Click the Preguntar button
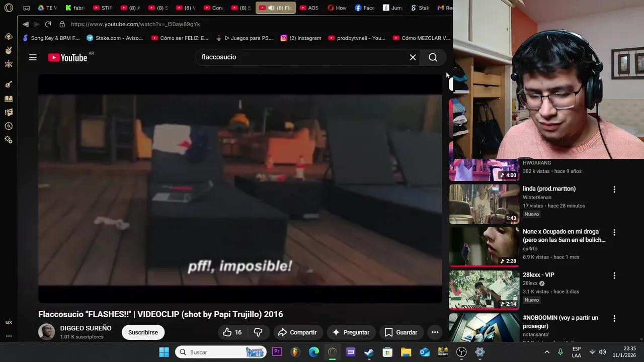The width and height of the screenshot is (644, 362). 351,332
